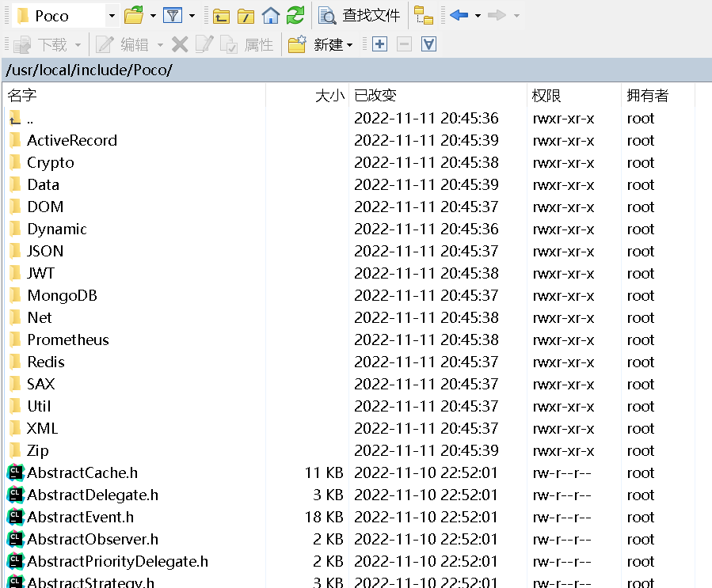Expand the 编辑 dropdown arrow
Image resolution: width=712 pixels, height=588 pixels.
[x=160, y=45]
